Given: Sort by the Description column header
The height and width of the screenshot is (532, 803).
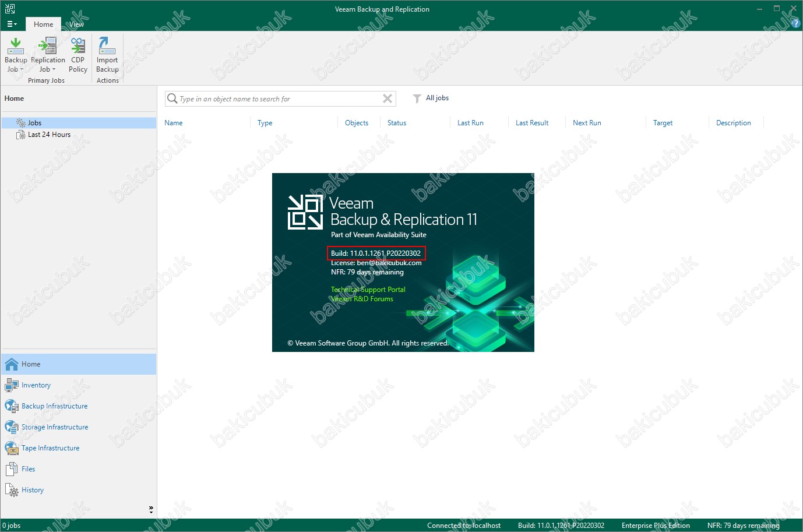Looking at the screenshot, I should pos(734,123).
